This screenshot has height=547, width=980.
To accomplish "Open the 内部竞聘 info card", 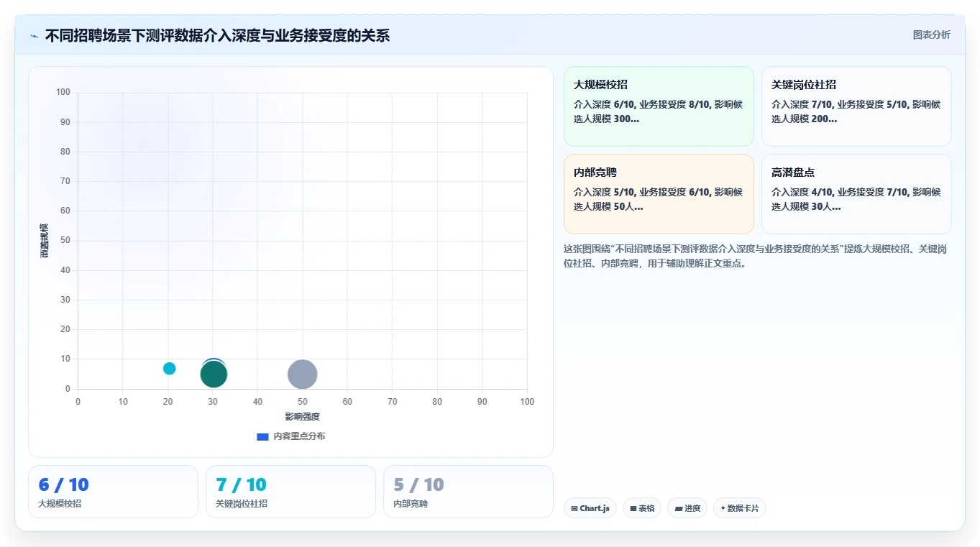I will click(x=659, y=194).
